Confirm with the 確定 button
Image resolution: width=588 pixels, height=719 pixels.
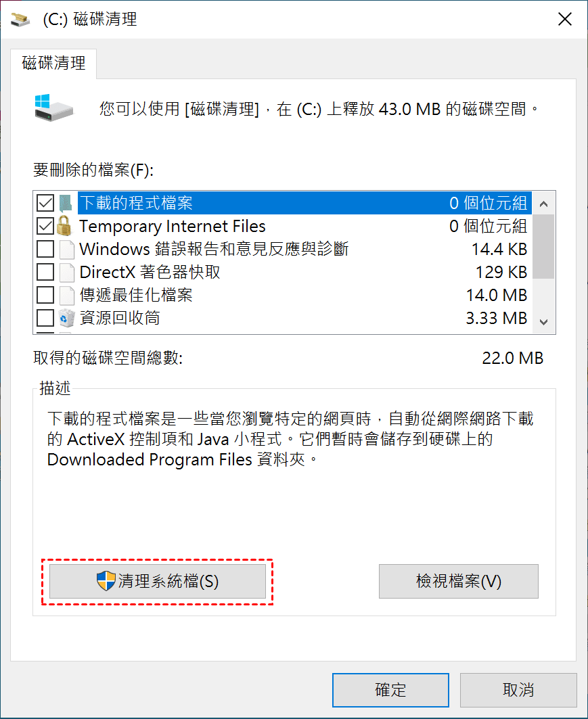point(390,690)
